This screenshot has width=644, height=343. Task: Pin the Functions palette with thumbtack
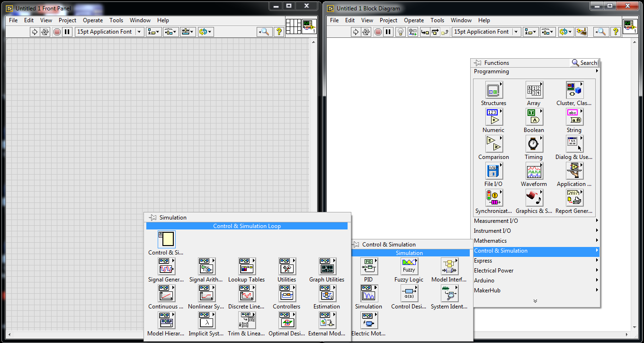(477, 62)
